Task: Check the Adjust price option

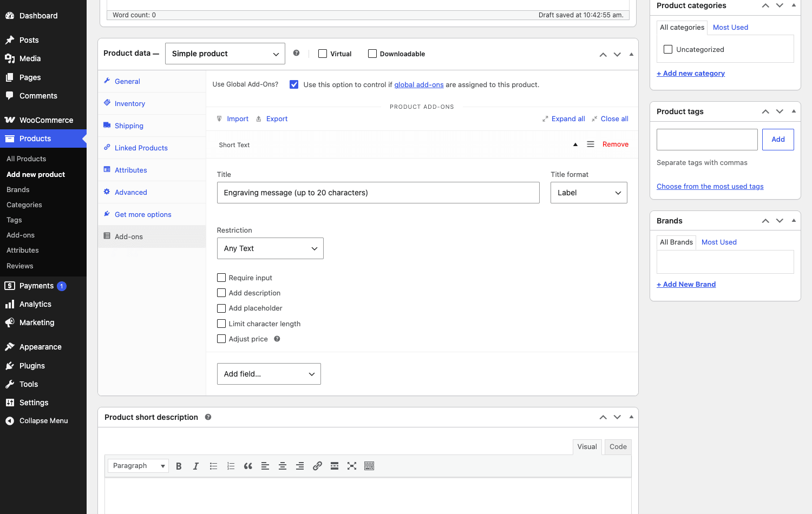Action: 221,339
